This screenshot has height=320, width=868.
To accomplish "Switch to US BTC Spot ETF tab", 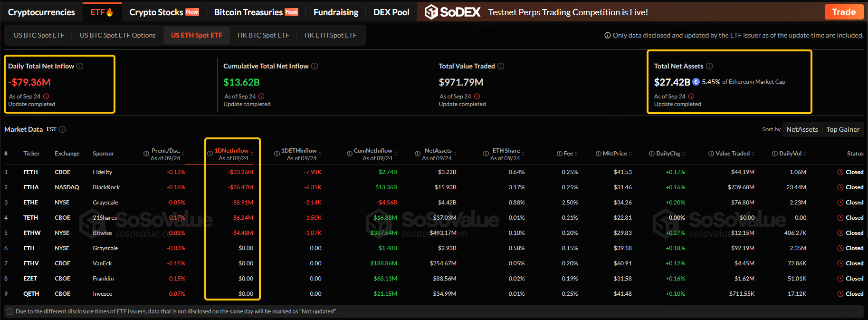I will pyautogui.click(x=39, y=35).
